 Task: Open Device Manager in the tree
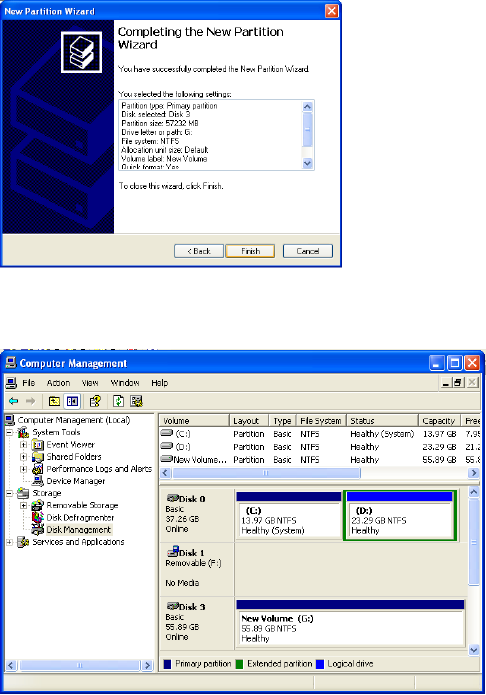(x=76, y=481)
